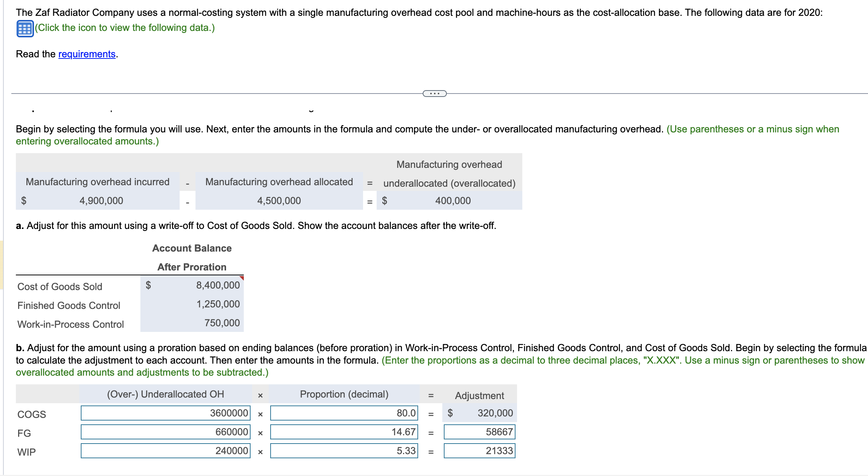Screen dimensions: 868x476
Task: Select the FG adjustment field showing 58667
Action: (x=479, y=432)
